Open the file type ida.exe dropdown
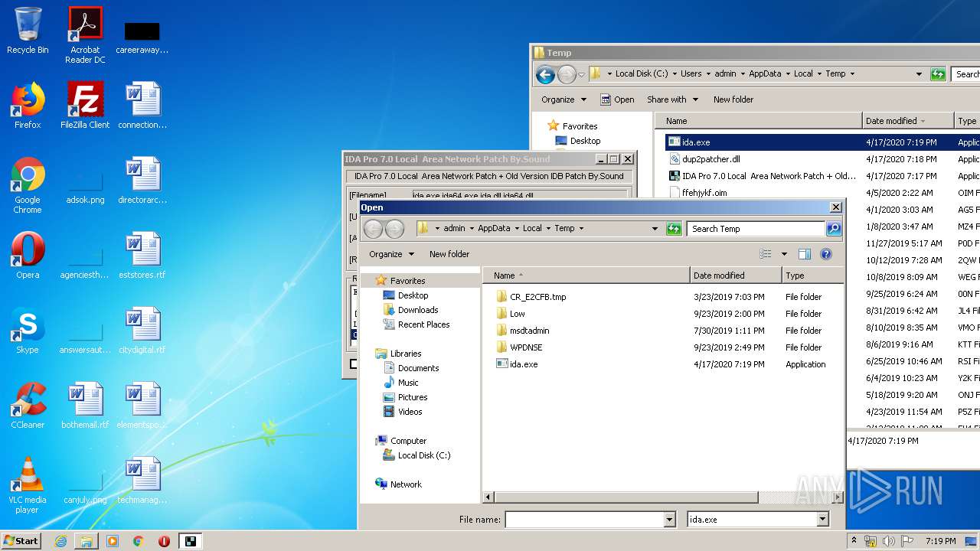Screen dimensions: 980x551 (x=823, y=520)
